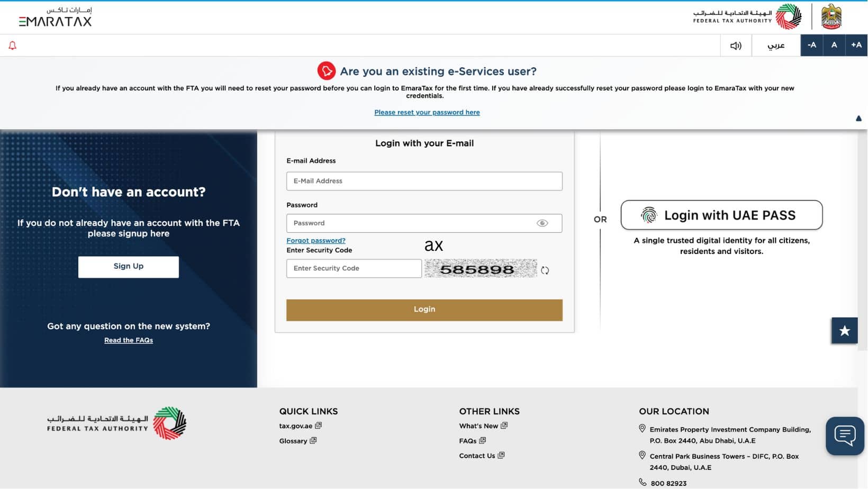The width and height of the screenshot is (868, 489).
Task: Open 'Please reset your password here' link
Action: (427, 112)
